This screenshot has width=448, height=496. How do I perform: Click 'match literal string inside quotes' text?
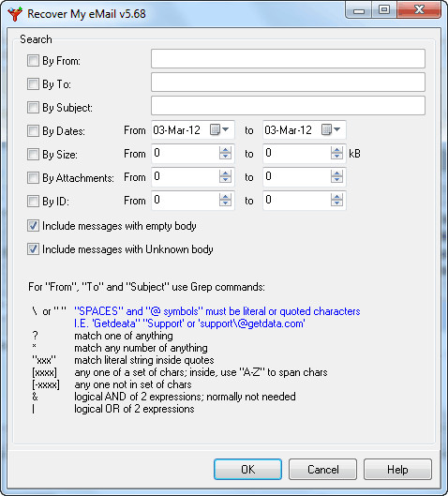tap(144, 360)
